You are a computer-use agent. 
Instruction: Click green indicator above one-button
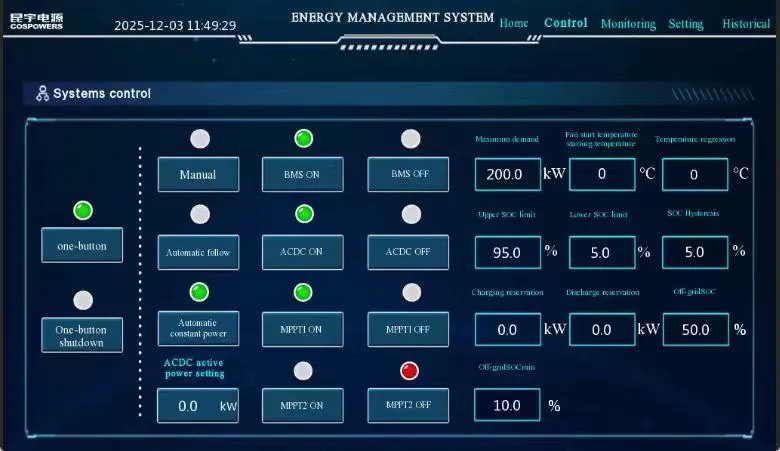click(x=83, y=210)
